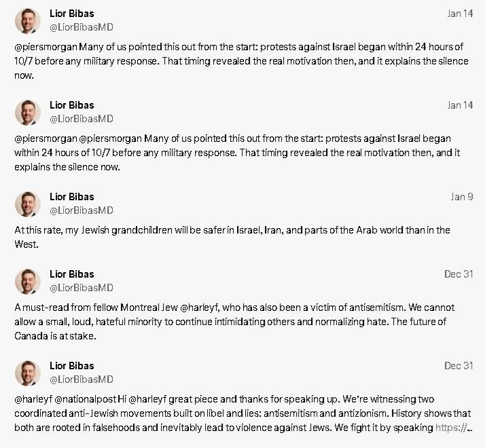Click the second @piersmorgan mention in the duplicated tweet
The image size is (485, 448).
coord(111,138)
